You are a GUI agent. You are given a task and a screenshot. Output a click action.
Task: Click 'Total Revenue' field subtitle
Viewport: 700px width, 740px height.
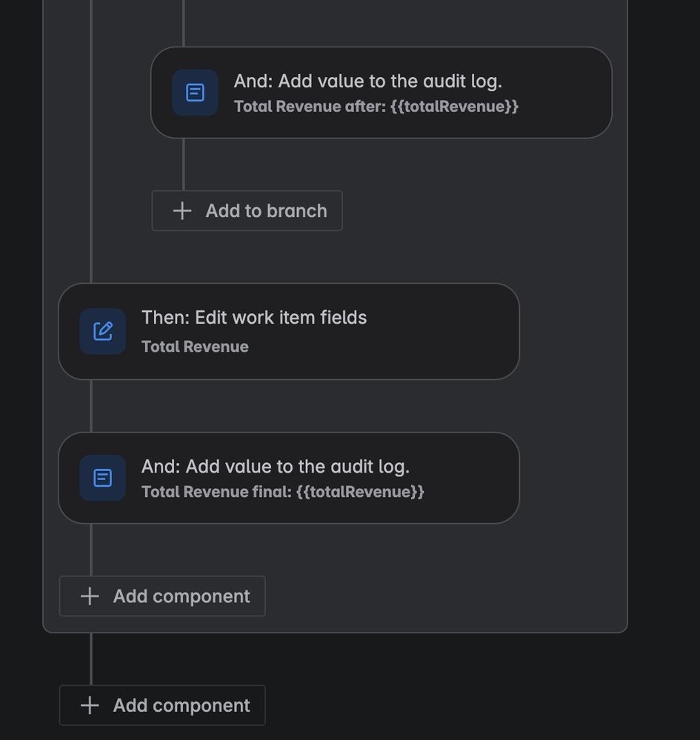click(195, 347)
